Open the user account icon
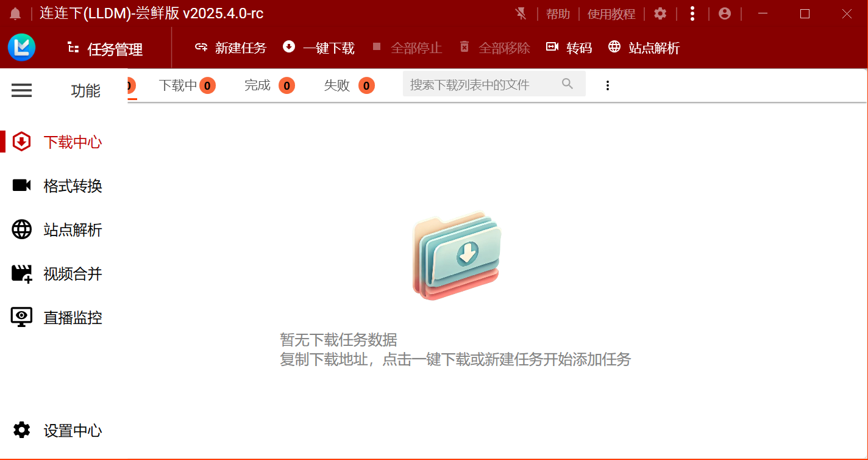Viewport: 868px width, 460px height. [725, 13]
